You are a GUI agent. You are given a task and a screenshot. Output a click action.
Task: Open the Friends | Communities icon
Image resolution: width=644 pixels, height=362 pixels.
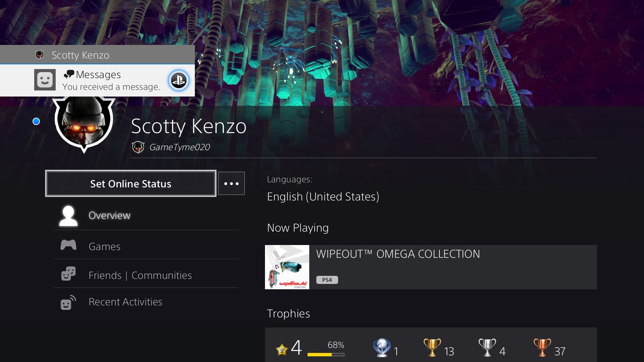pos(68,274)
